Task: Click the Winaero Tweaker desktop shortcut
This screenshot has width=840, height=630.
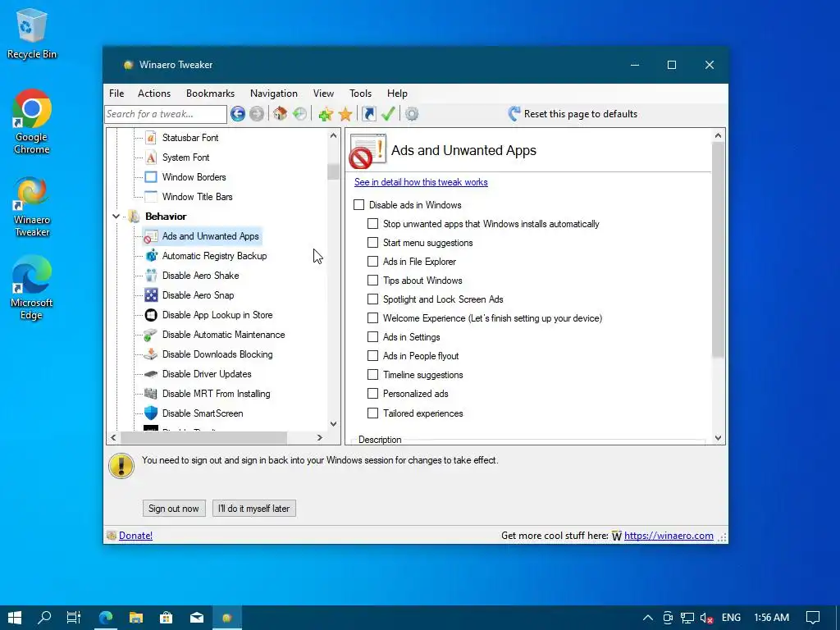Action: click(x=32, y=206)
